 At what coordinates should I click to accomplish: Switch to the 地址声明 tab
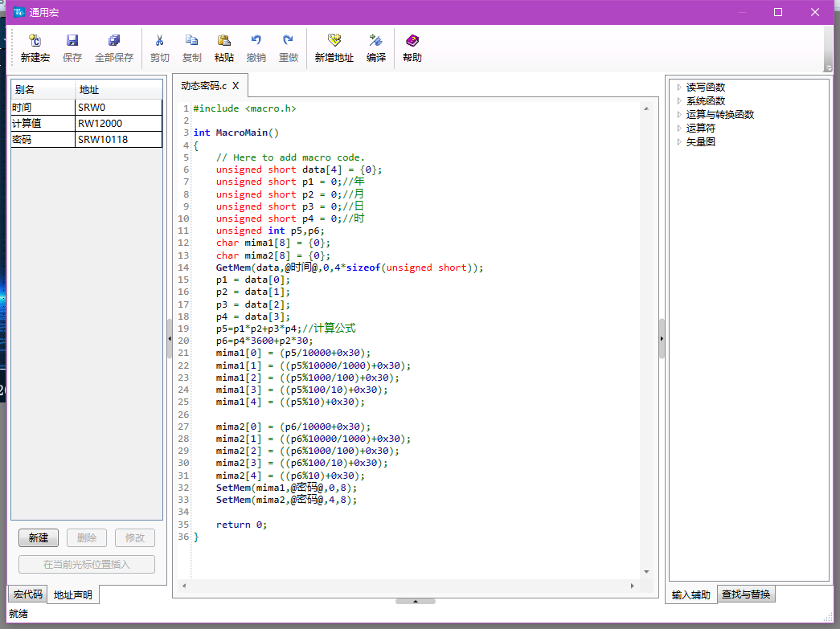[73, 594]
